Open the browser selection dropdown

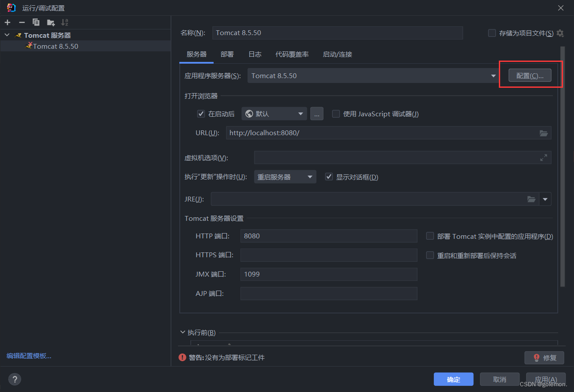(274, 114)
